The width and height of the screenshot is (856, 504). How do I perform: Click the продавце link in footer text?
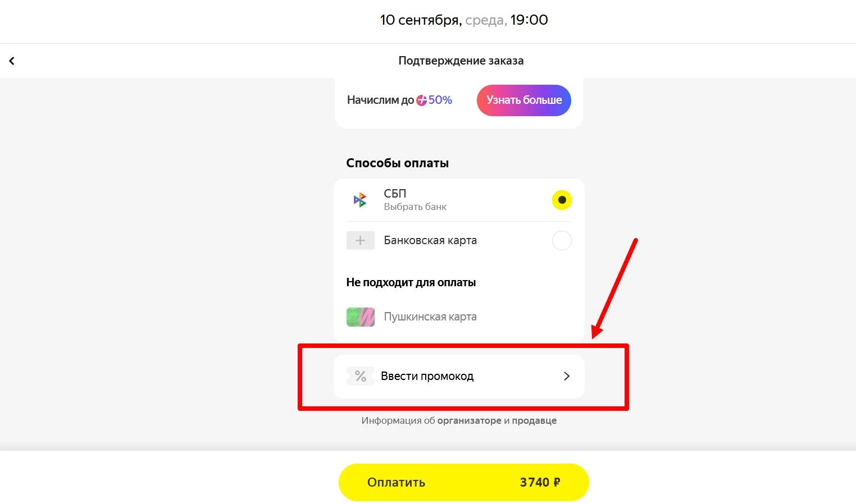(x=534, y=420)
